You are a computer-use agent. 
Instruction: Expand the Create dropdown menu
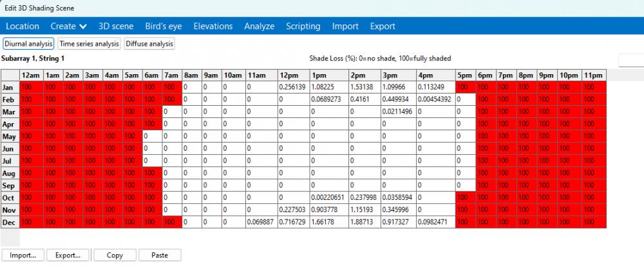coord(69,26)
